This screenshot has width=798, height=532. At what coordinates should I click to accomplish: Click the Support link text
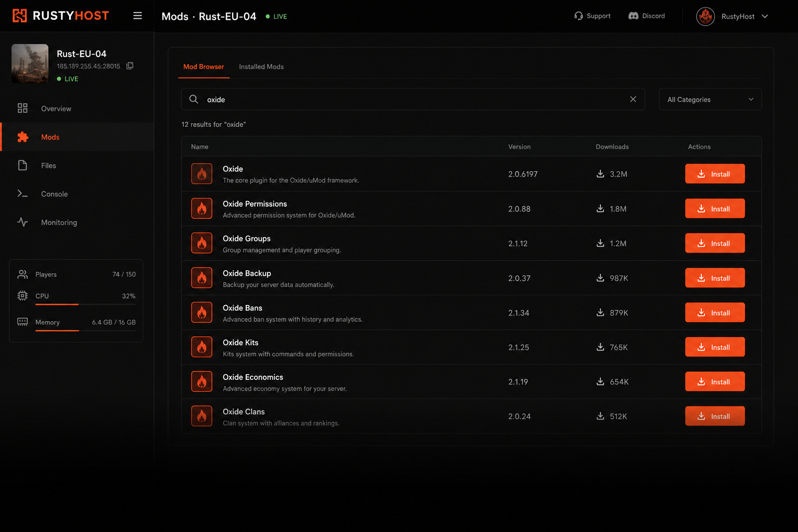[x=598, y=16]
